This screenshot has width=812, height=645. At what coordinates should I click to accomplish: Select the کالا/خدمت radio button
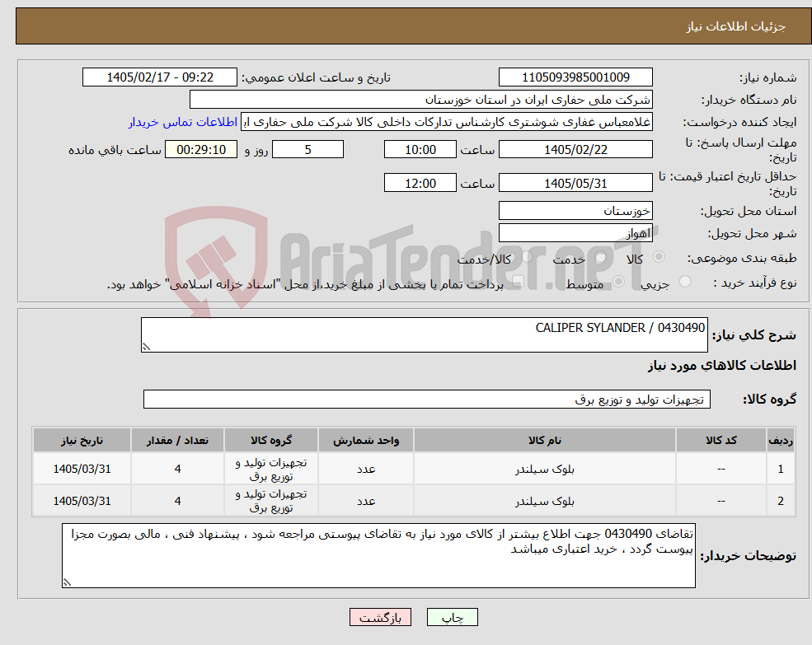point(527,257)
